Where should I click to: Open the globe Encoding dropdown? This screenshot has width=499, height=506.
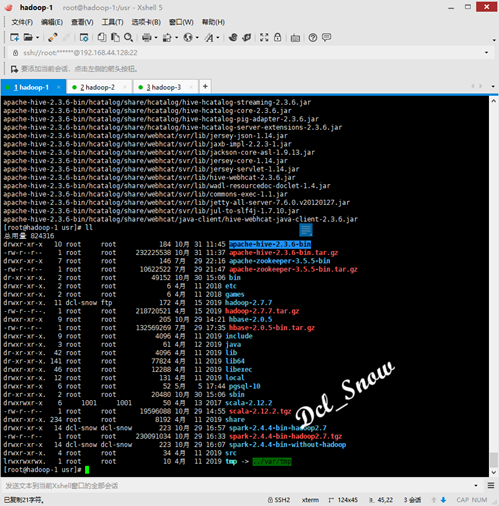click(x=188, y=37)
